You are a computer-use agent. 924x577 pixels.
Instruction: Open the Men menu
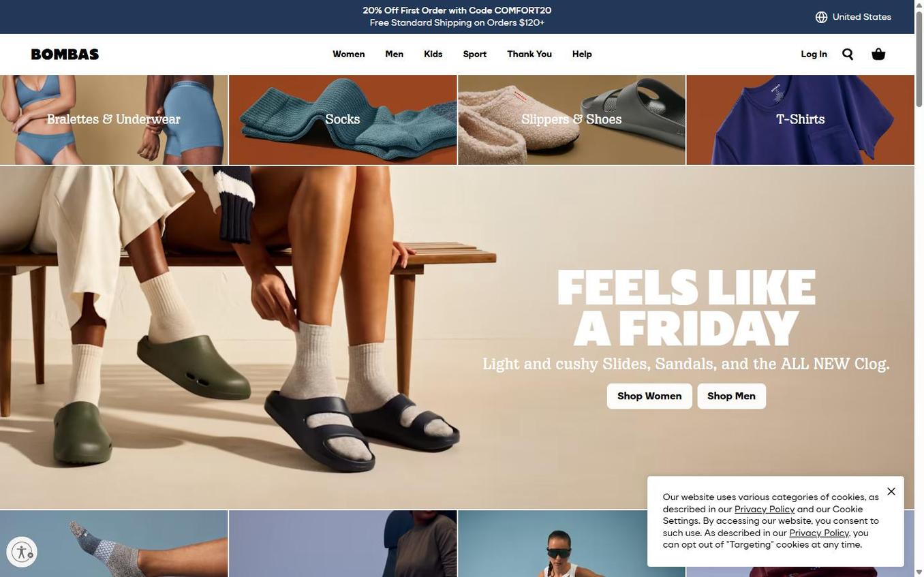pos(395,54)
